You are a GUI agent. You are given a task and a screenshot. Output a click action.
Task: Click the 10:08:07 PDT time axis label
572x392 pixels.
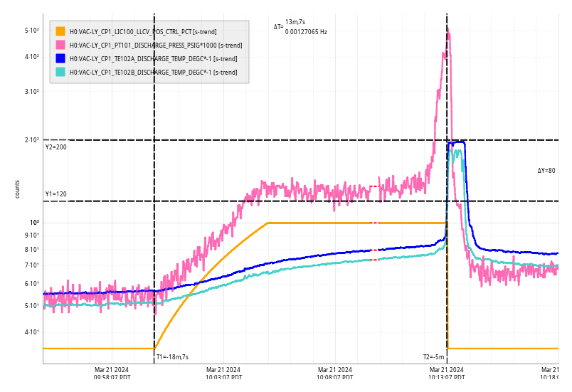point(335,374)
